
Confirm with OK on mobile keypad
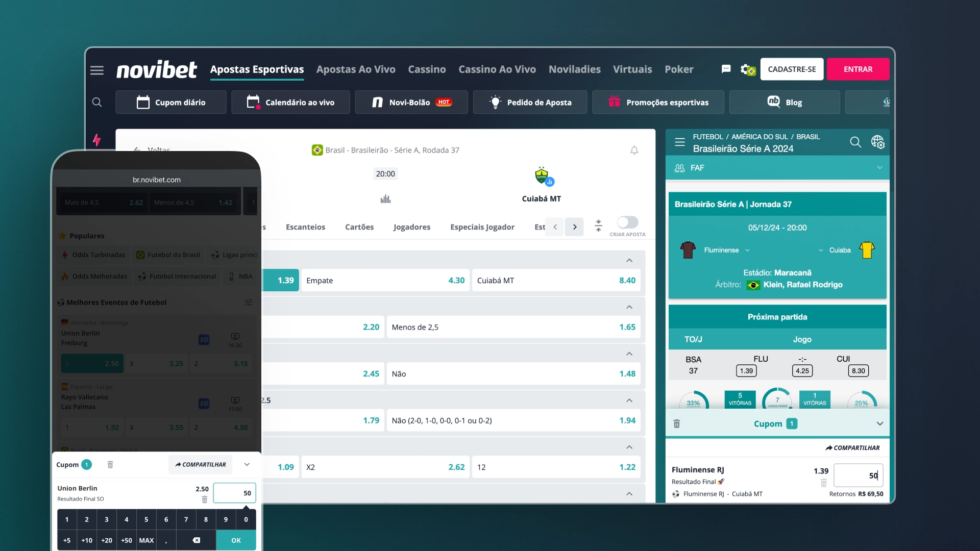(236, 540)
